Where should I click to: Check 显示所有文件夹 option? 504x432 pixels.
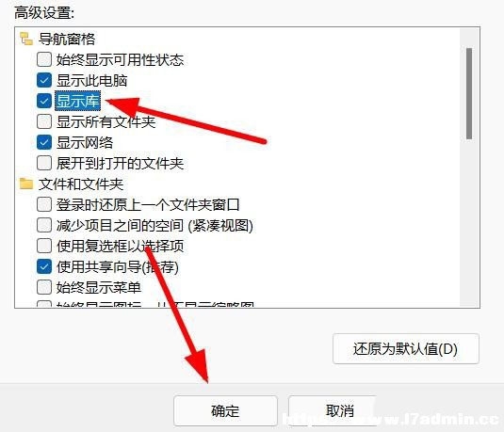[44, 121]
